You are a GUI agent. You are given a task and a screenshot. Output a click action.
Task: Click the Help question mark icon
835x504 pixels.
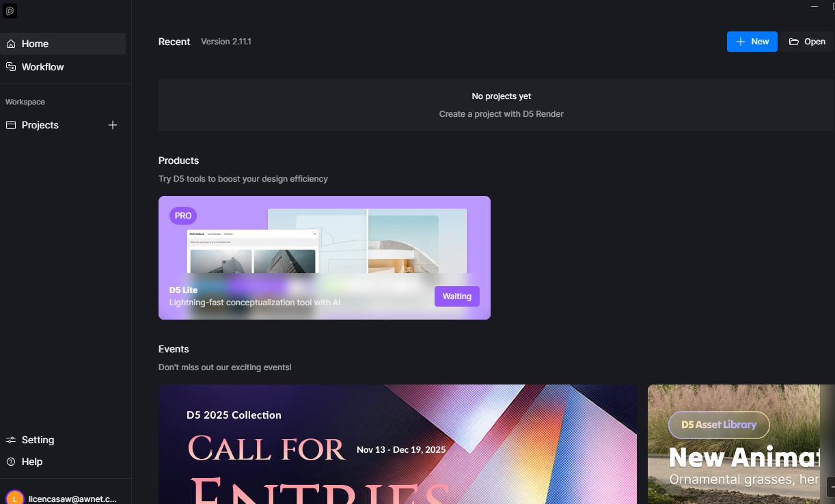(x=11, y=462)
